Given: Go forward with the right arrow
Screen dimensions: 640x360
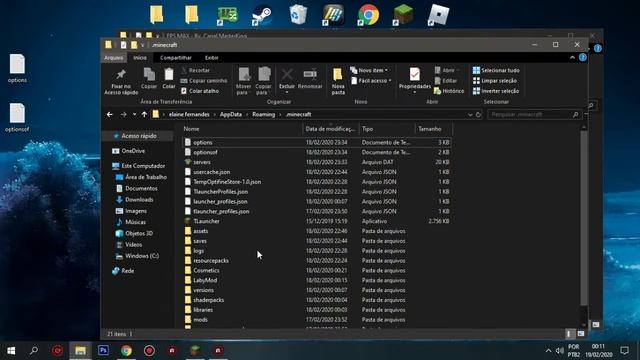Looking at the screenshot, I should click(123, 115).
